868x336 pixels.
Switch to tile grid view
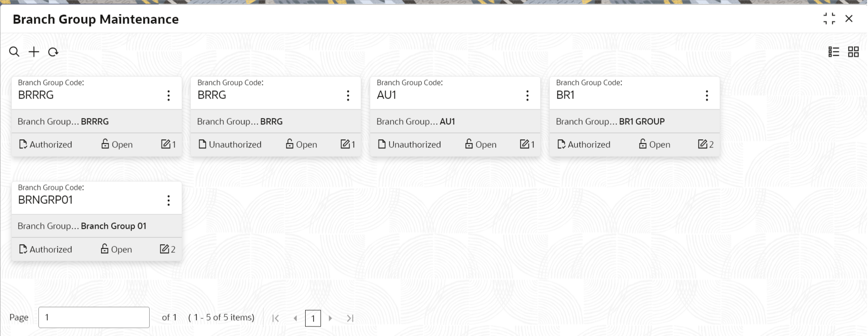coord(854,52)
